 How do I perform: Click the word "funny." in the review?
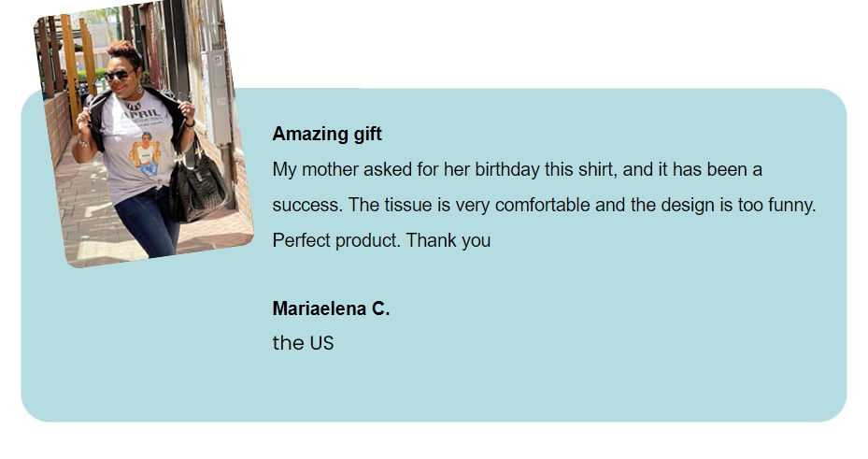792,205
